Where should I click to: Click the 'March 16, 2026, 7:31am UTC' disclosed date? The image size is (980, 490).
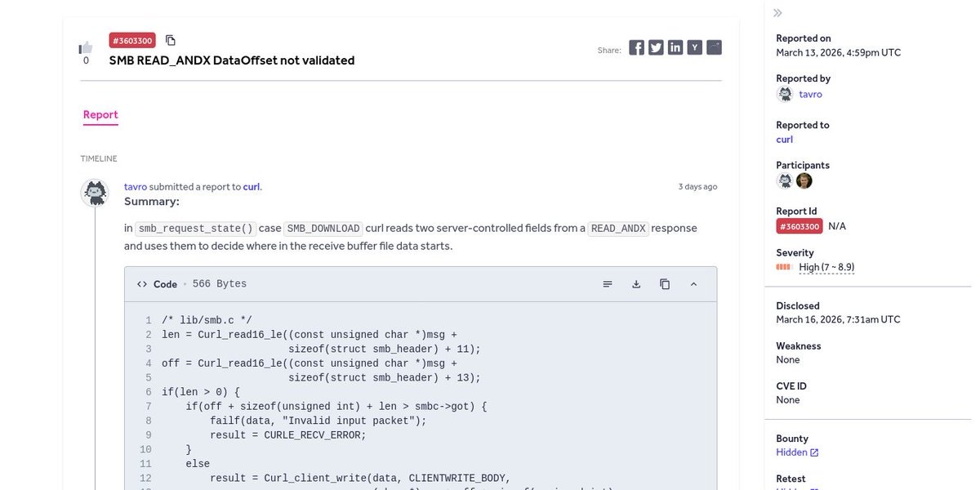839,320
